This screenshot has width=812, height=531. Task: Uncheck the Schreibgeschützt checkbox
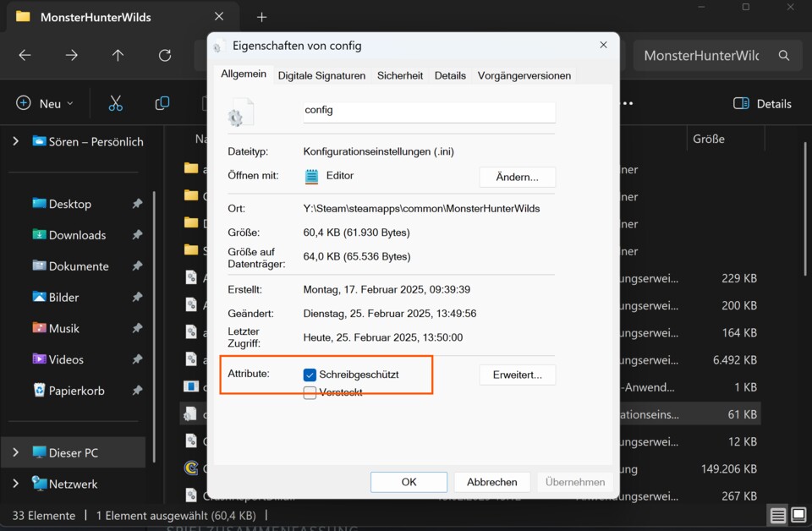click(x=310, y=375)
